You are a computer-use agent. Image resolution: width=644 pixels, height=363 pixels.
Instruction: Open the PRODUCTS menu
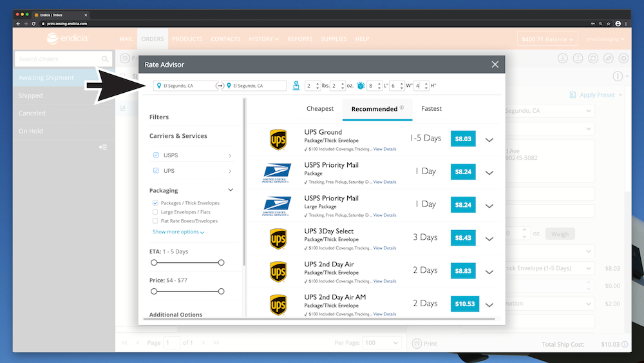[187, 39]
